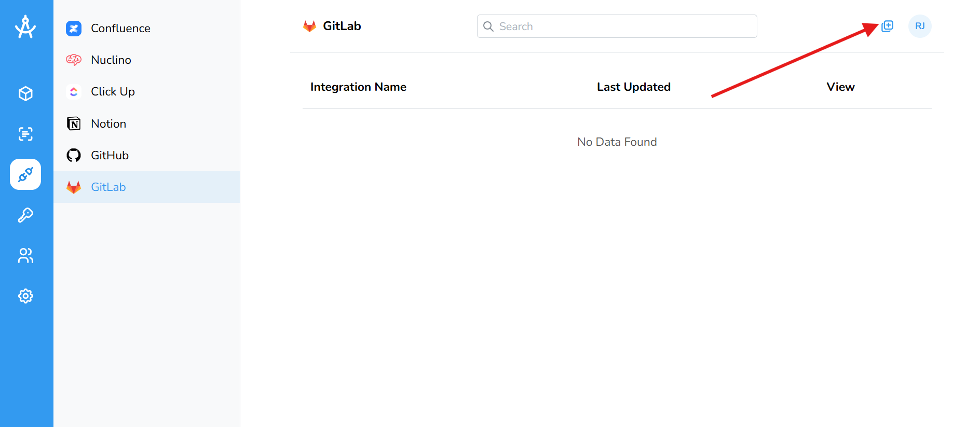Viewport: 980px width, 427px height.
Task: Select the cube icon in the left rail
Action: [x=25, y=93]
